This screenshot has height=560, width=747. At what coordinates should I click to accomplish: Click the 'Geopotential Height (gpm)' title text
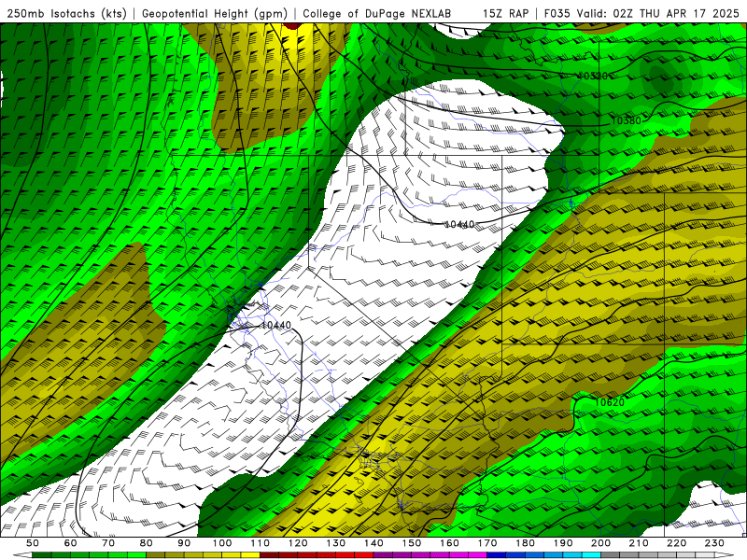pyautogui.click(x=215, y=13)
